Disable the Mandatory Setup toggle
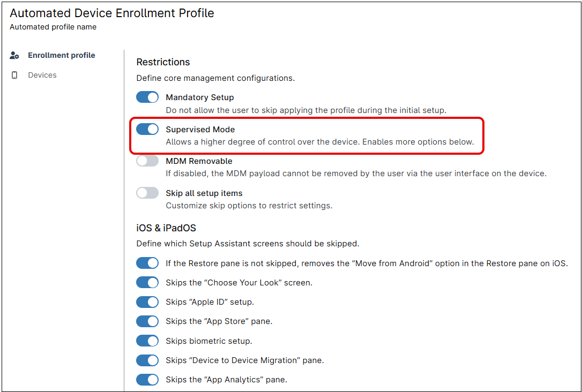The image size is (582, 392). (147, 97)
